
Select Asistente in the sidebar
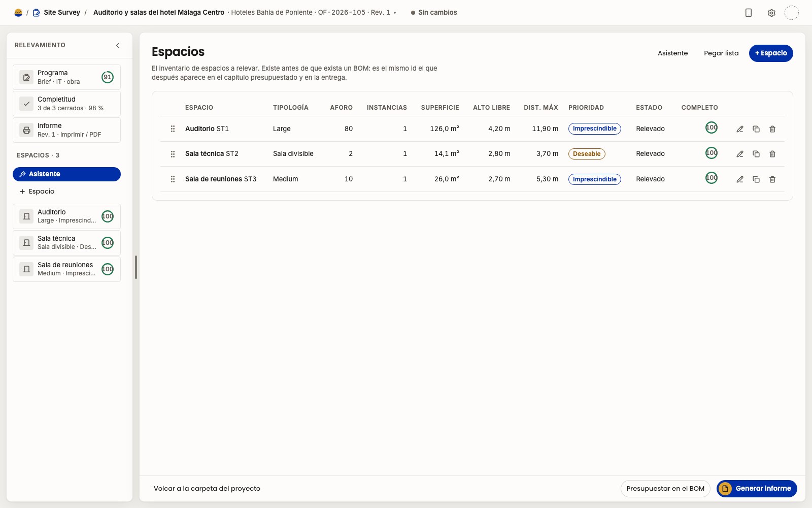point(66,174)
